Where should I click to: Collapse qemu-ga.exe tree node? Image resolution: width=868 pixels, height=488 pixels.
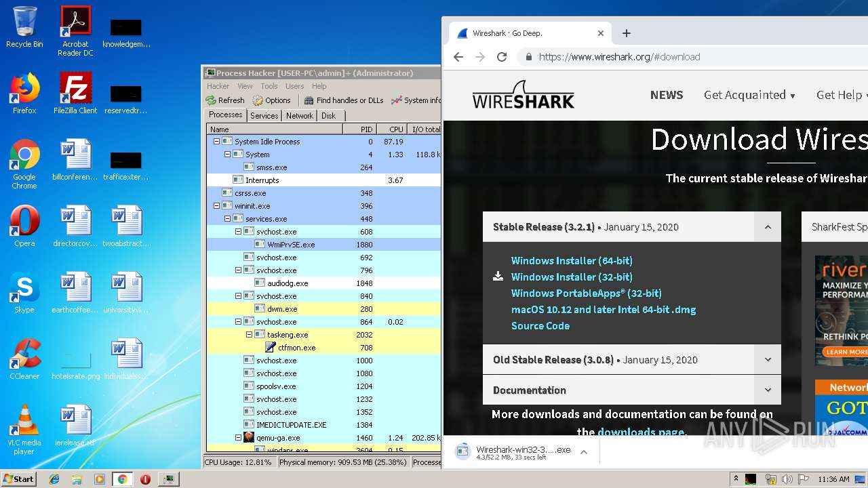tap(239, 438)
